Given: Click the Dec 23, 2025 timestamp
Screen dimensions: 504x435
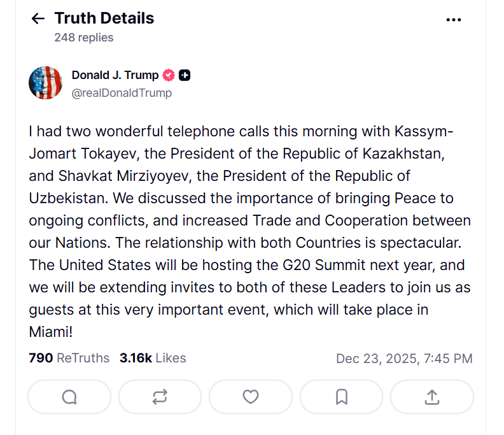Looking at the screenshot, I should pos(404,359).
